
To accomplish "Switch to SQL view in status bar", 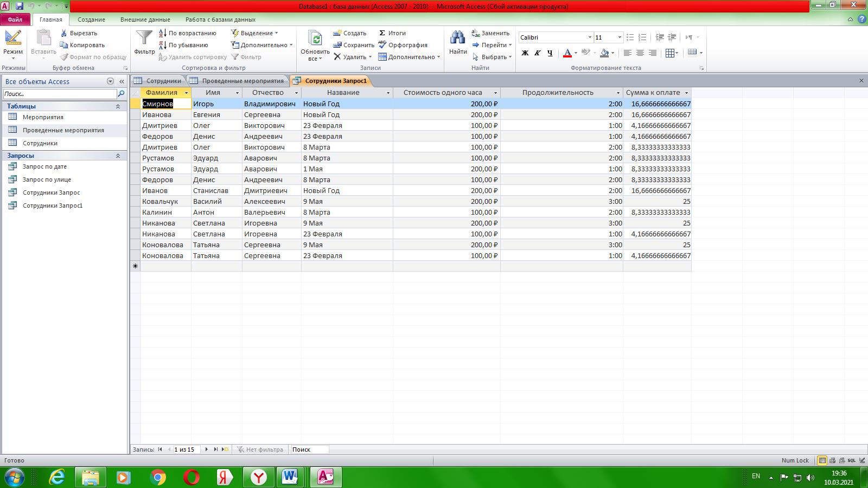I will (852, 460).
